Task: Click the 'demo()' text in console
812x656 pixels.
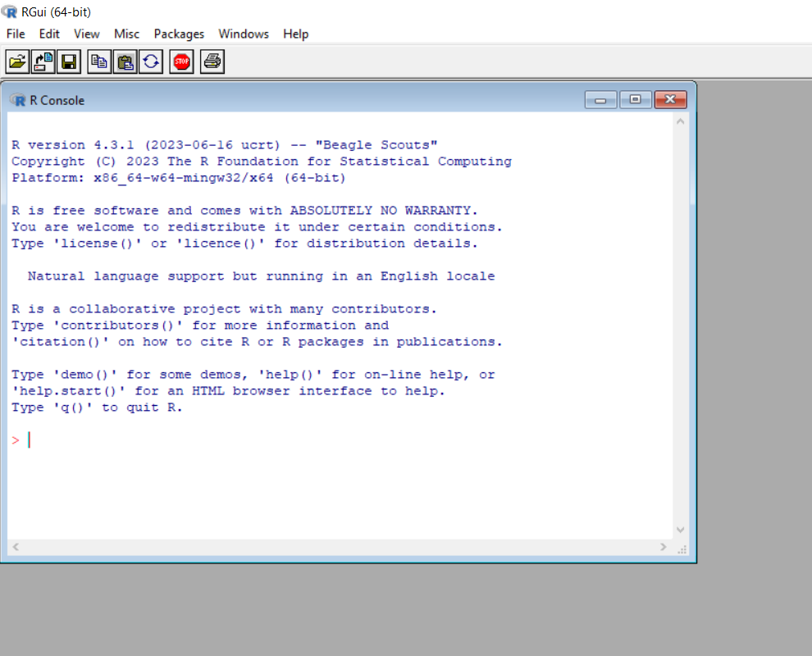Action: click(85, 375)
